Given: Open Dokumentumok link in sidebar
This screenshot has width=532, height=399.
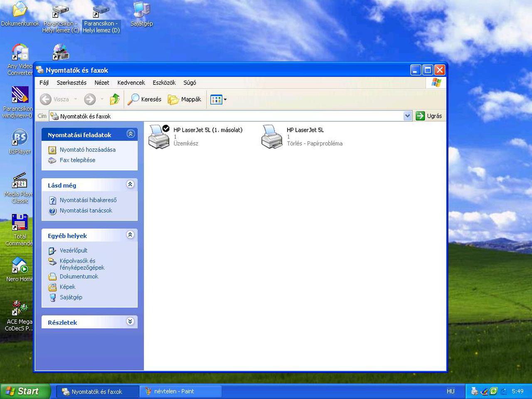Looking at the screenshot, I should [79, 276].
